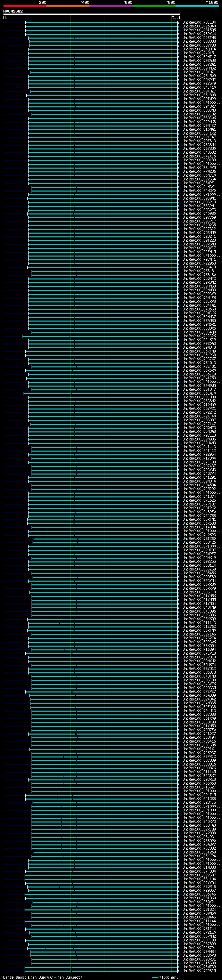222x980 pixels.
Task: Select the UniRef100_P27322 row label
Action: click(x=199, y=229)
